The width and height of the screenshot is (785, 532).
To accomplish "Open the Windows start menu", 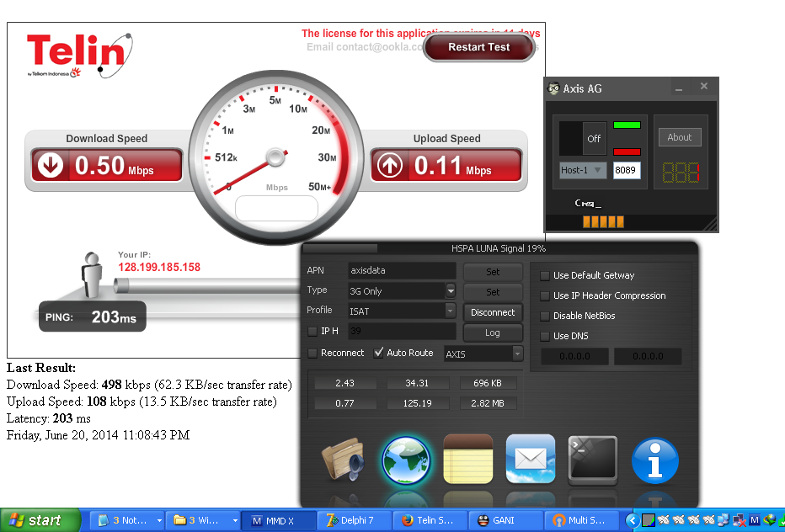I will (x=40, y=520).
